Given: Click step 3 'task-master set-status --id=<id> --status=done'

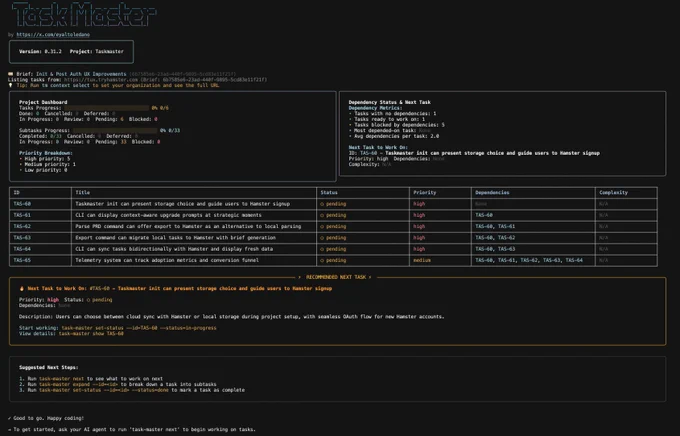Looking at the screenshot, I should coord(104,390).
